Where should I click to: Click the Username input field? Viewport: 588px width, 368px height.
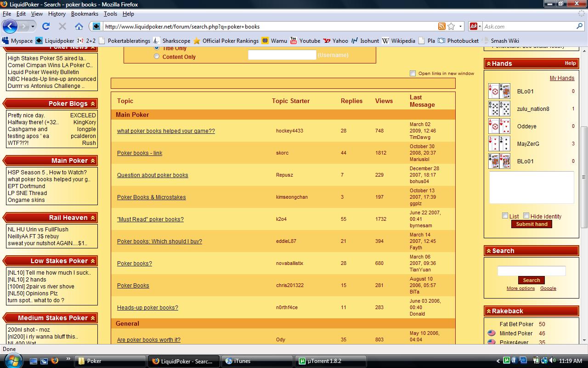282,55
